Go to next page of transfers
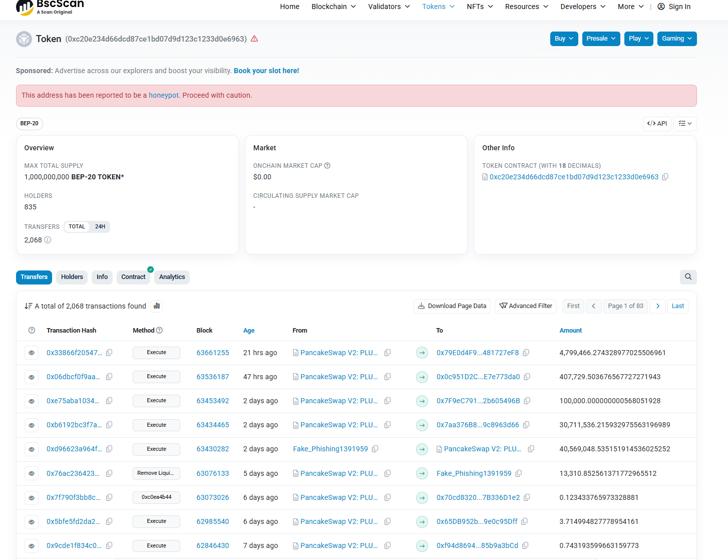 click(657, 306)
